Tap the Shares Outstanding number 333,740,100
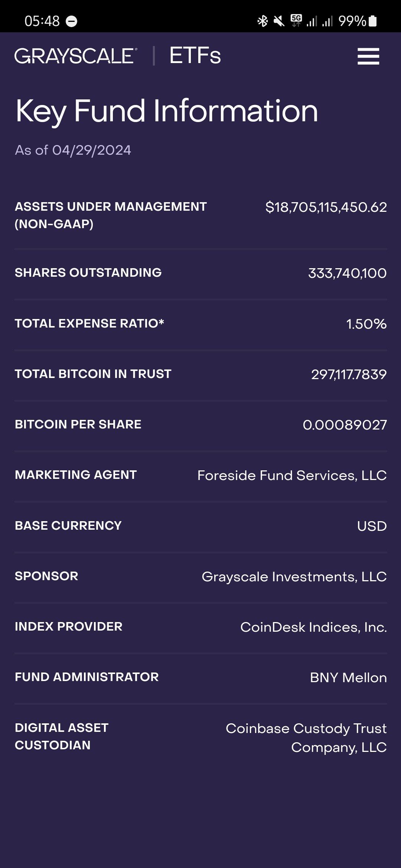This screenshot has height=868, width=401. coord(347,273)
